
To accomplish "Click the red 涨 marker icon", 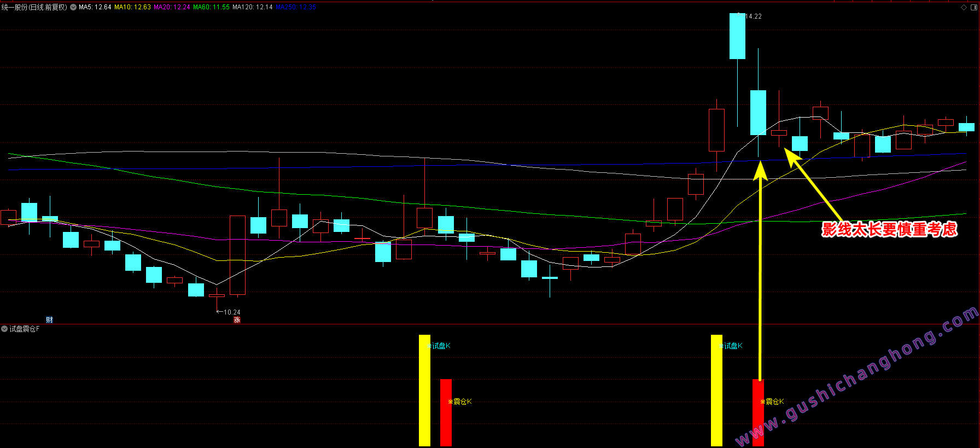I will click(x=237, y=319).
